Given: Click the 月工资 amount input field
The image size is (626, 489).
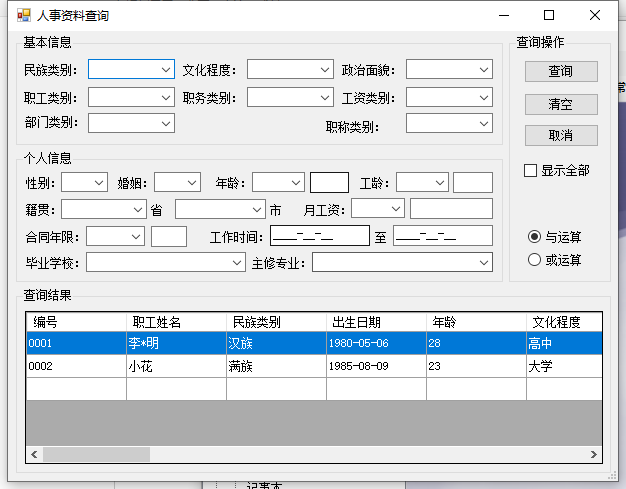Looking at the screenshot, I should point(451,209).
